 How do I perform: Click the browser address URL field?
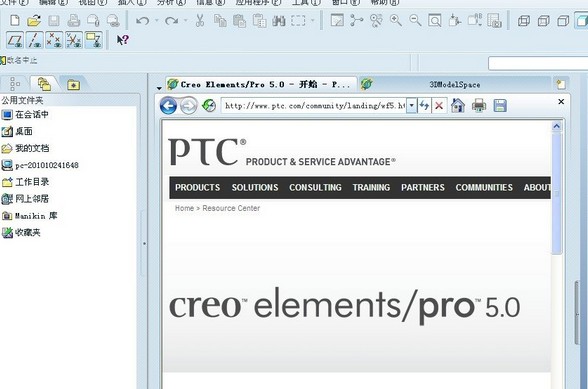click(x=314, y=105)
